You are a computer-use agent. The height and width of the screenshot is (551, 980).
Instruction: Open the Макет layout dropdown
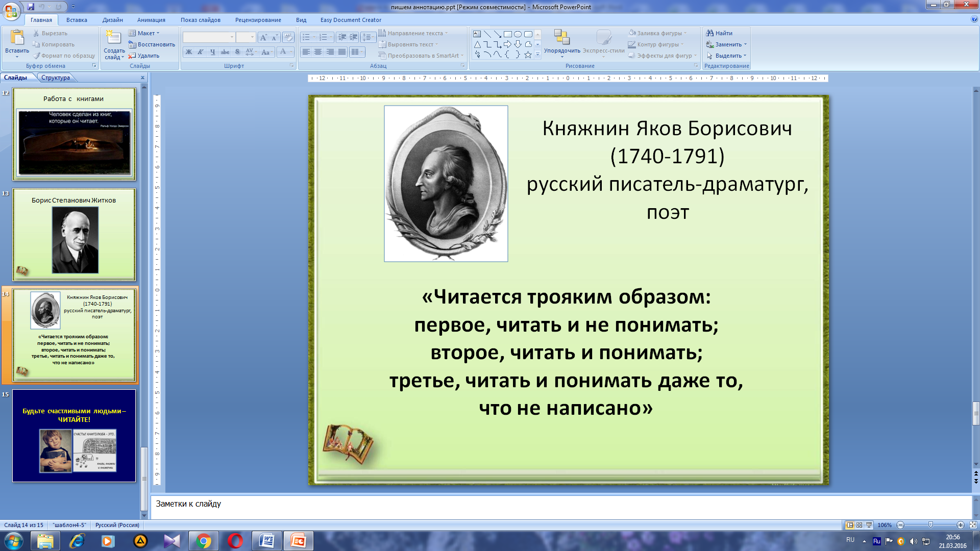coord(144,33)
